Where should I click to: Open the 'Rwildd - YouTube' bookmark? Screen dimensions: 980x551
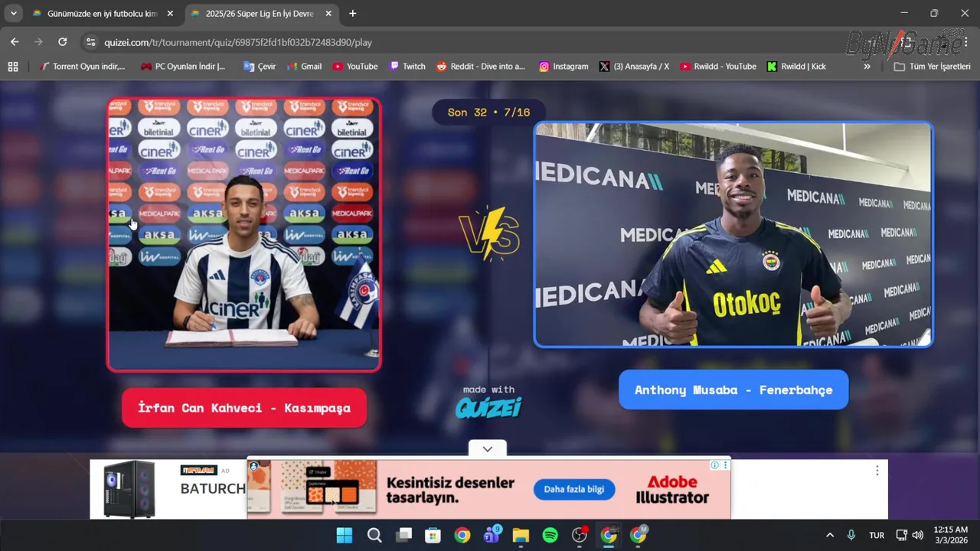point(718,67)
